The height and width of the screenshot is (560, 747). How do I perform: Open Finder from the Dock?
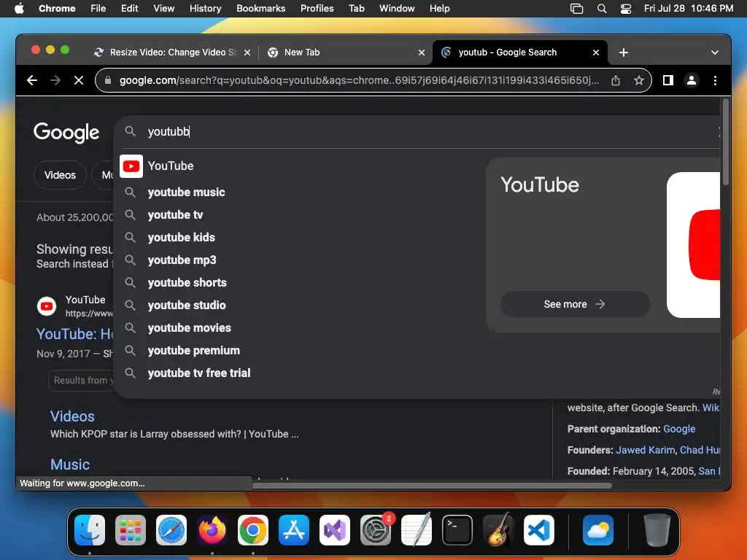pyautogui.click(x=90, y=530)
